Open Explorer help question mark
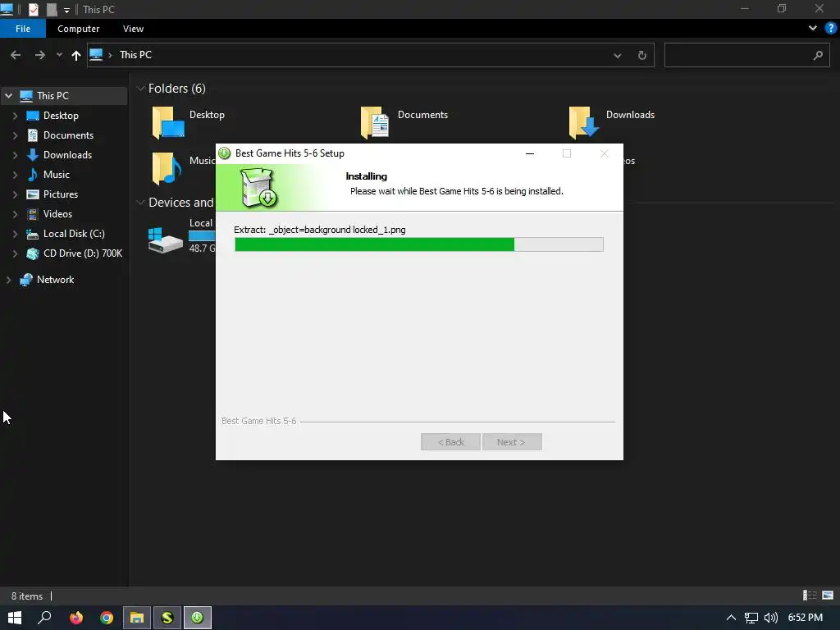This screenshot has height=630, width=840. [831, 29]
